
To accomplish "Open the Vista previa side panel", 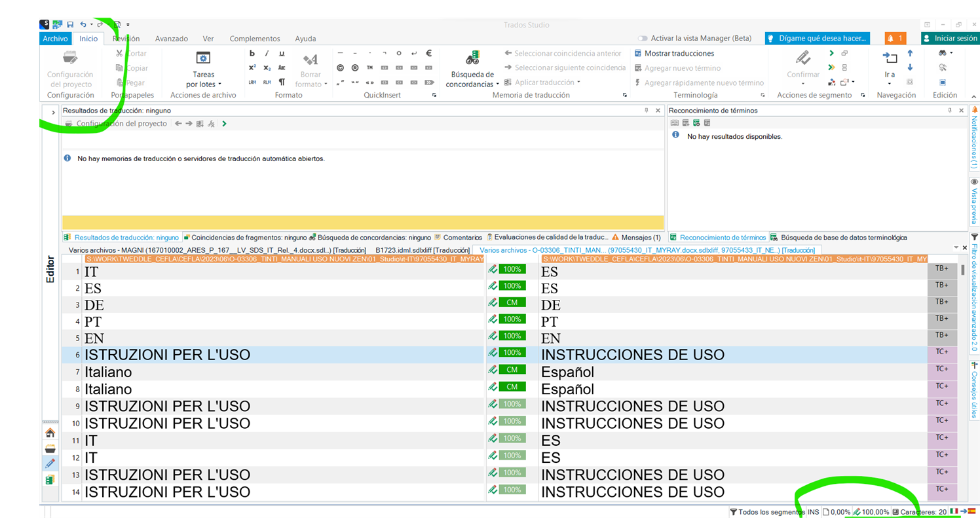I will [x=974, y=201].
